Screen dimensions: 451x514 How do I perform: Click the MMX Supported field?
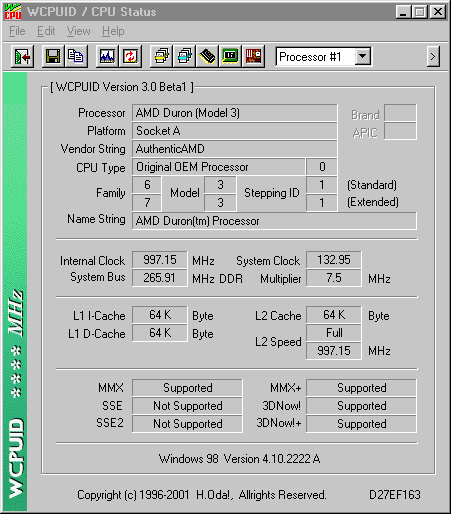pos(187,388)
